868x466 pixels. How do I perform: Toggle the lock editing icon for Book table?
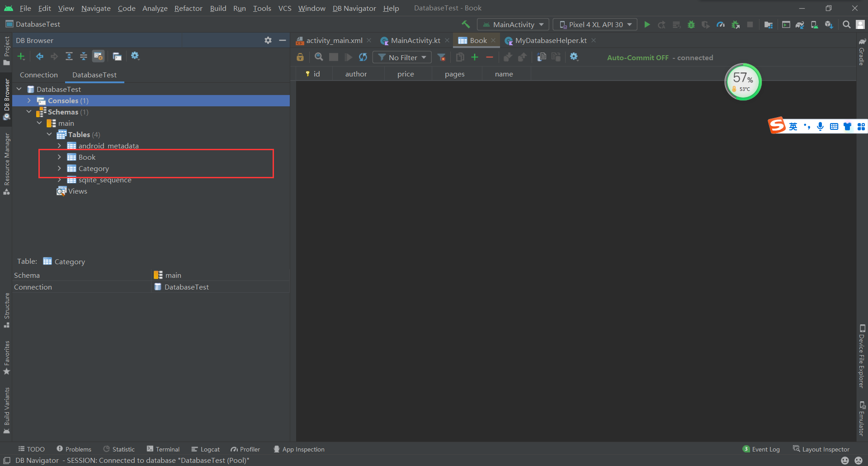300,57
